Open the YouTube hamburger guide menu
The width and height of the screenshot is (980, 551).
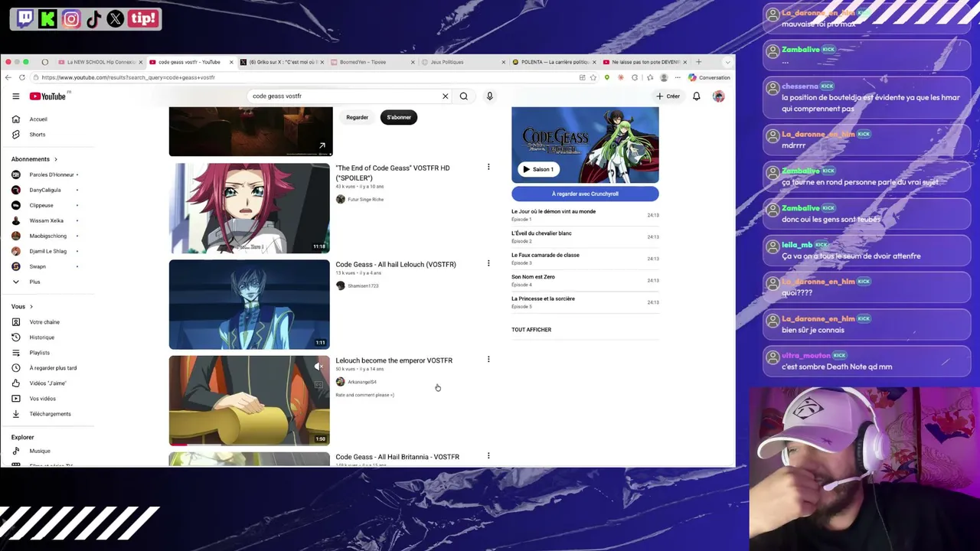pyautogui.click(x=15, y=96)
